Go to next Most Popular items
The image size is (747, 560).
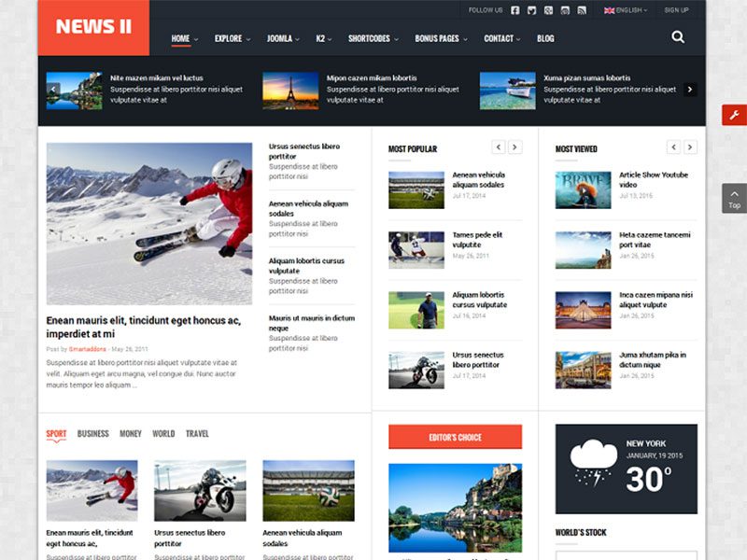point(515,147)
